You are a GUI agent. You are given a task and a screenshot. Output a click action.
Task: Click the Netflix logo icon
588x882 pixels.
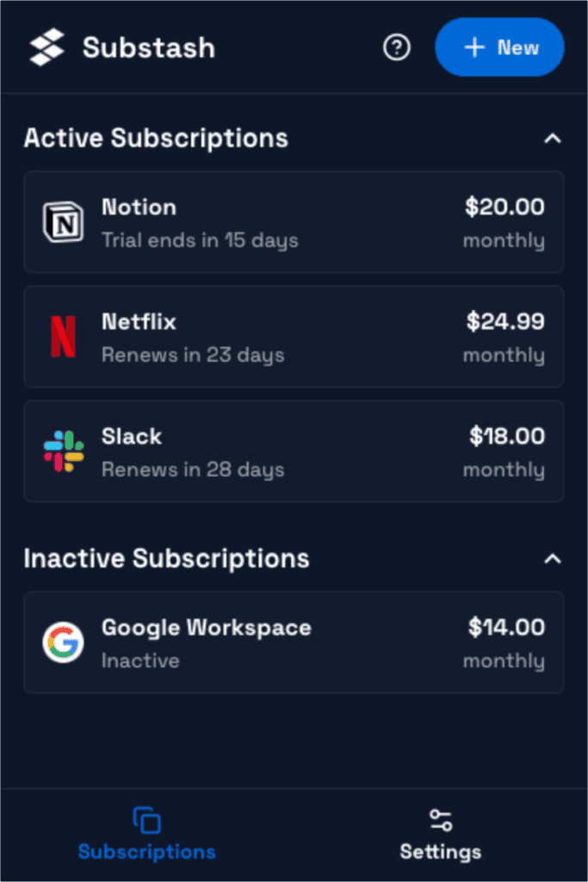(64, 337)
